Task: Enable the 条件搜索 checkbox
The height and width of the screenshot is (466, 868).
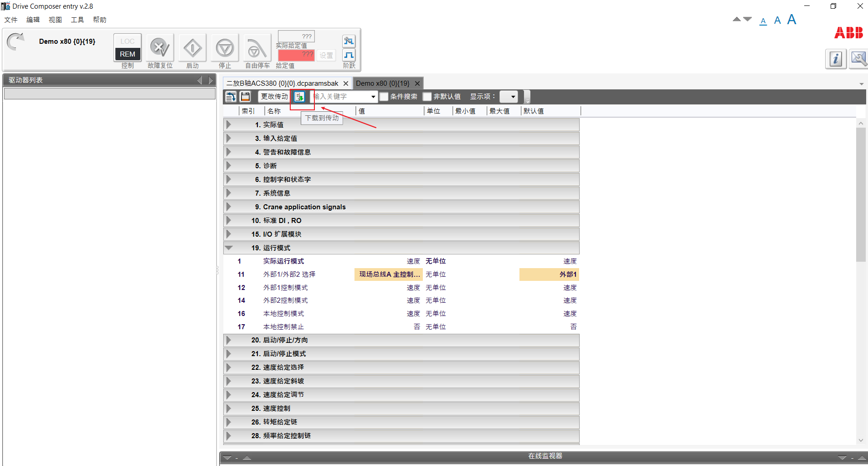Action: pyautogui.click(x=384, y=97)
